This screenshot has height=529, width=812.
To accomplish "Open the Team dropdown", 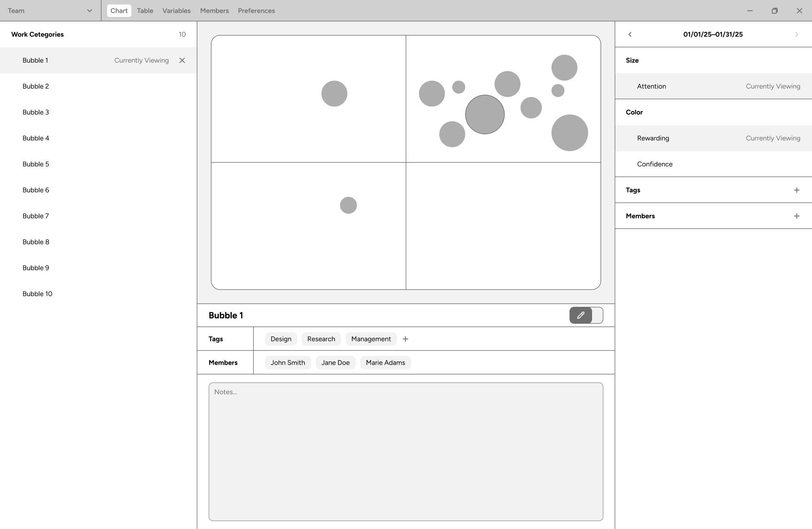I will [50, 11].
